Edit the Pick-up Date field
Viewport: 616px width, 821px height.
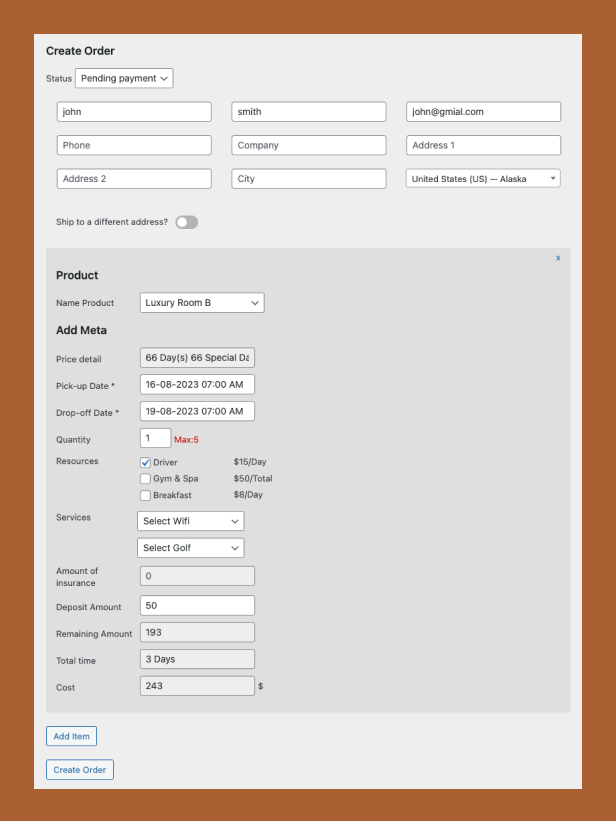(x=197, y=384)
